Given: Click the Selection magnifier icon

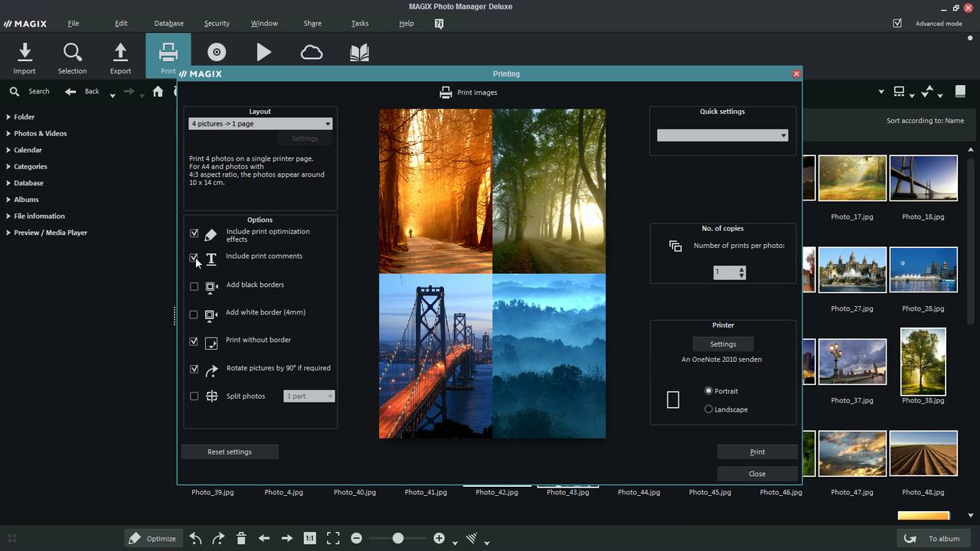Looking at the screenshot, I should click(x=72, y=52).
